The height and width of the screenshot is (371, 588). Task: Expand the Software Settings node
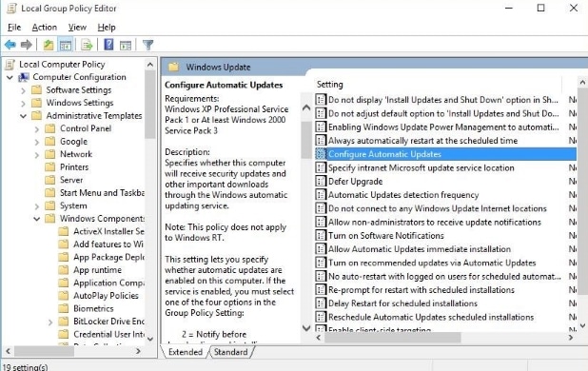point(23,90)
